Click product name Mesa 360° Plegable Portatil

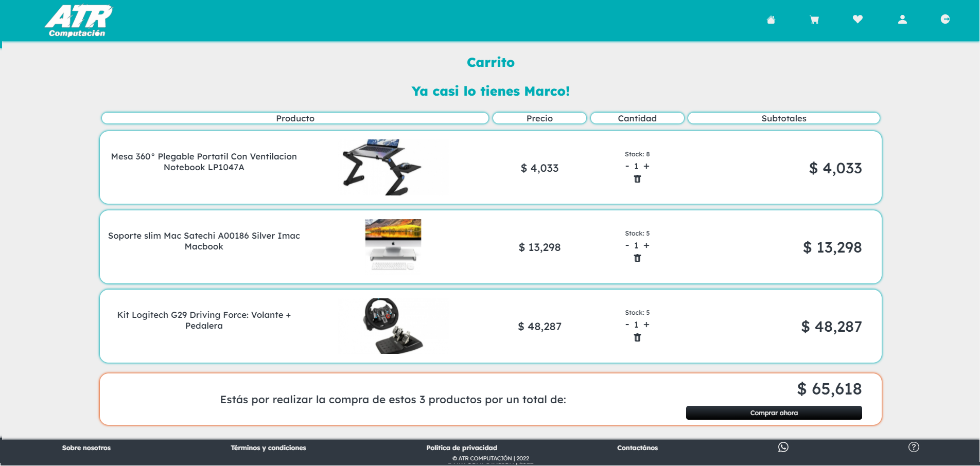[204, 162]
